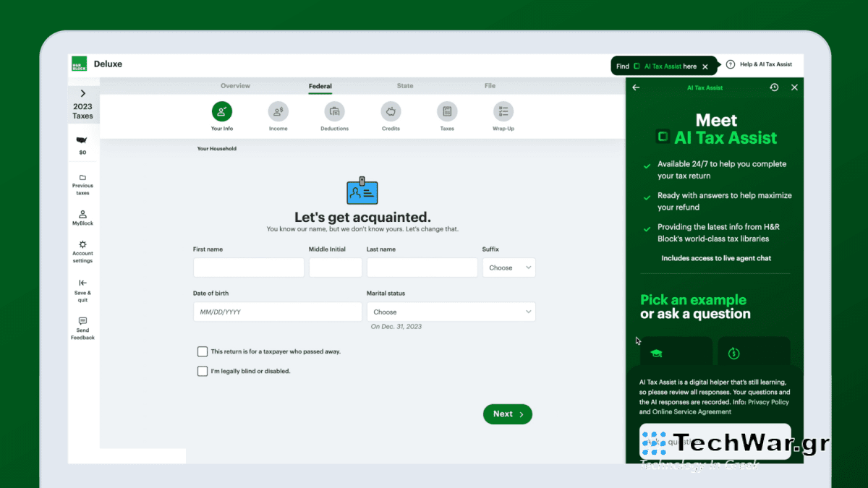Check taxpayer who passed away option
This screenshot has width=868, height=488.
coord(203,351)
